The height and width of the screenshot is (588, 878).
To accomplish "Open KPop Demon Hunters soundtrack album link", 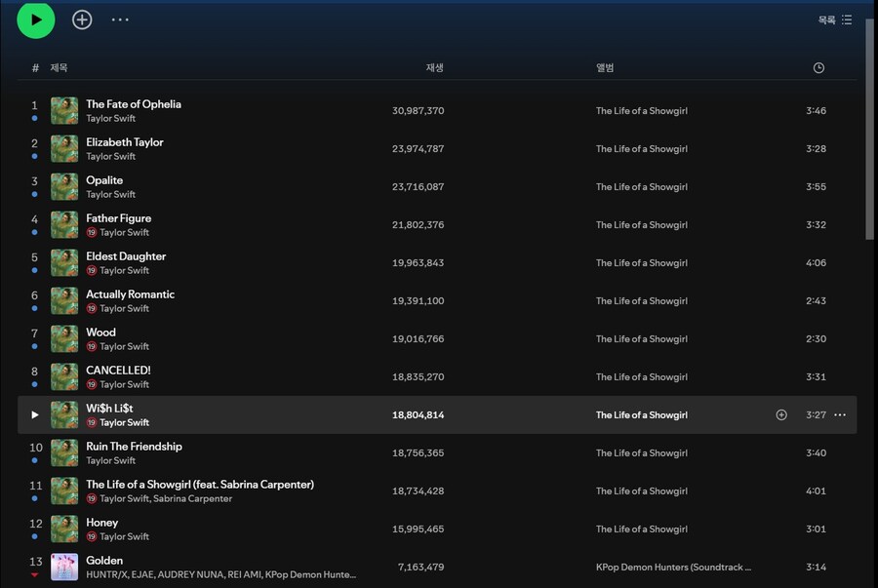I will 673,567.
